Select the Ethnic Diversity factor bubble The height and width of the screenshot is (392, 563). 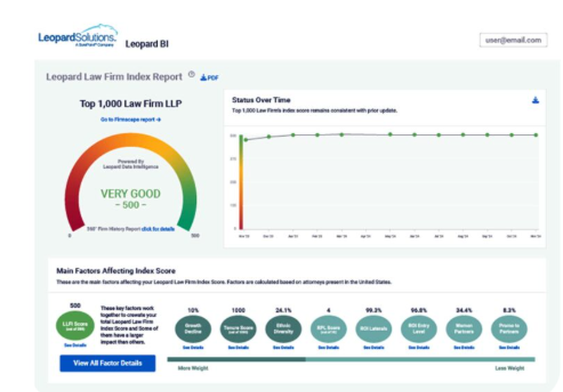tap(283, 329)
